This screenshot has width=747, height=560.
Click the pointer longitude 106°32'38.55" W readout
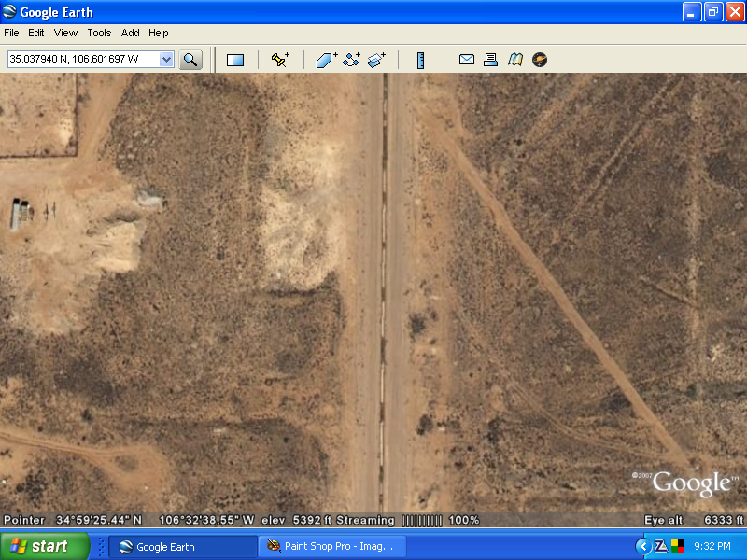[206, 520]
